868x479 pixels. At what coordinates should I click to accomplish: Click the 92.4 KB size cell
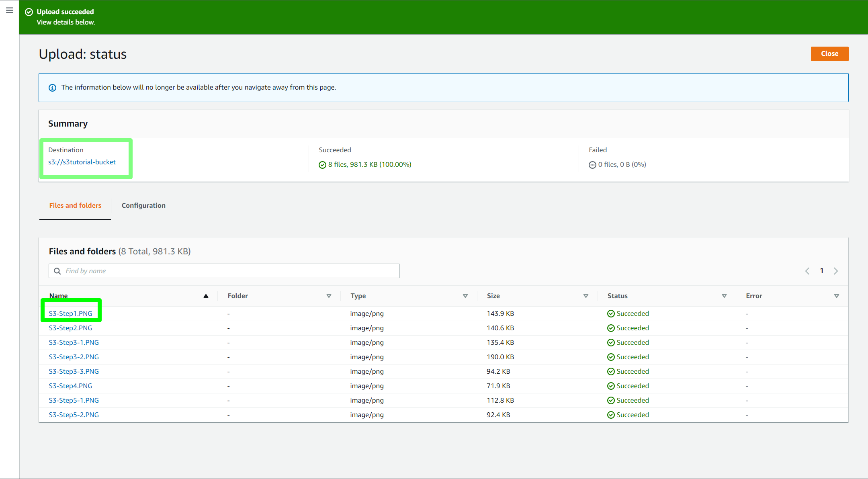click(x=498, y=415)
